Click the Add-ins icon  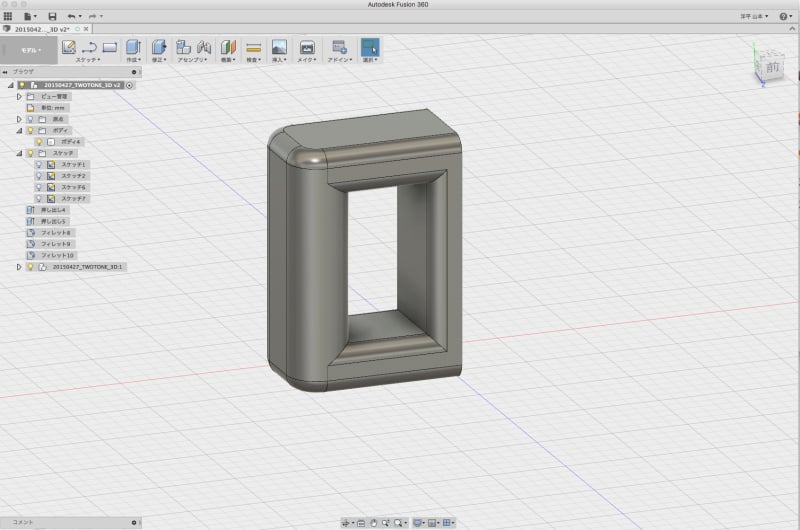click(x=339, y=47)
